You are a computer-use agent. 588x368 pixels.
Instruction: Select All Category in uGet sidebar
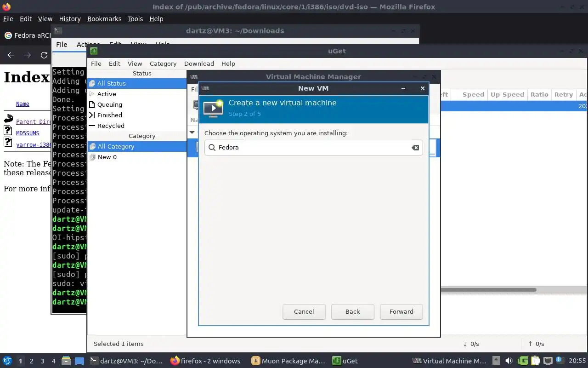pos(137,146)
